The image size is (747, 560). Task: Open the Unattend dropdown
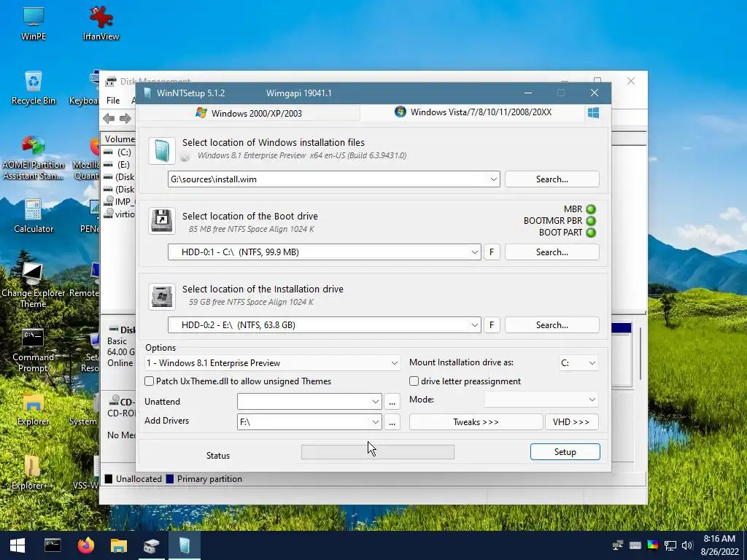[375, 402]
